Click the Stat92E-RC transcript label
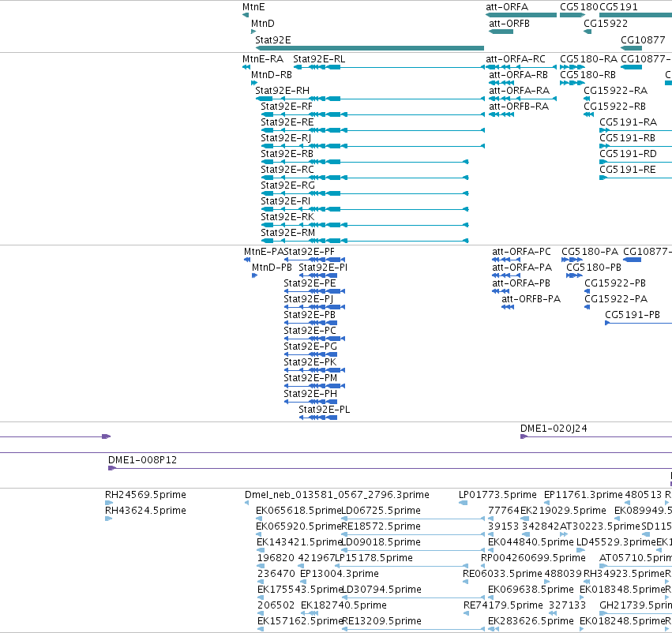 coord(287,170)
